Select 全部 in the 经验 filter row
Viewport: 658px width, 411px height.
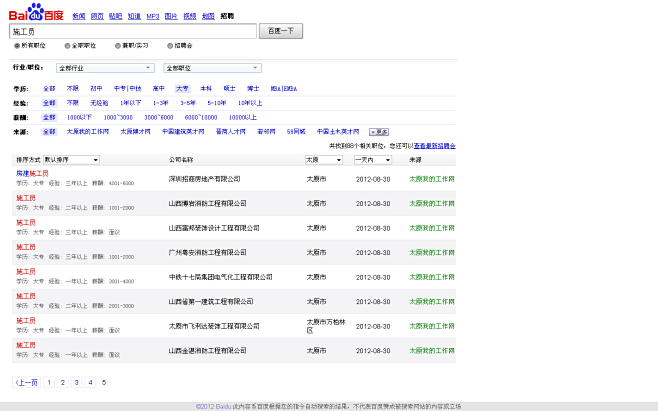[49, 103]
